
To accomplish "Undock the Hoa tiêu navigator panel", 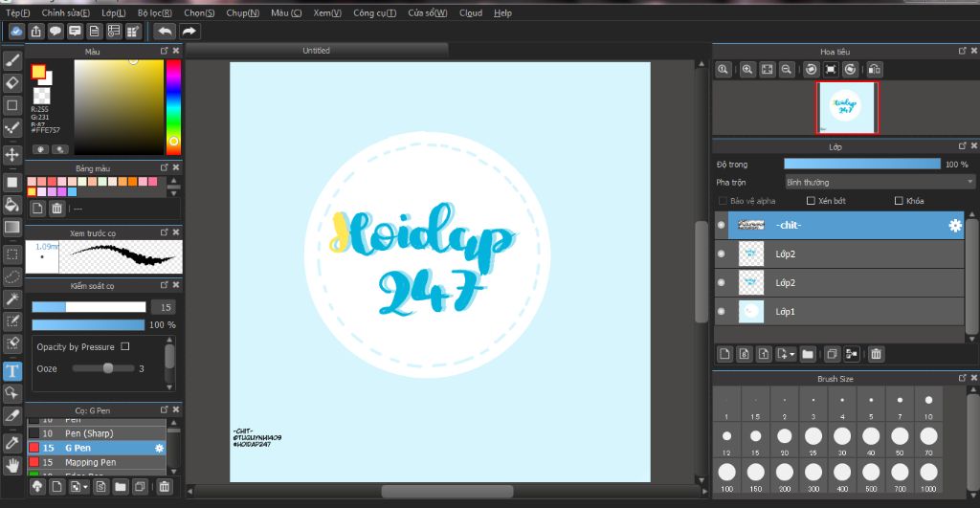I will coord(963,51).
